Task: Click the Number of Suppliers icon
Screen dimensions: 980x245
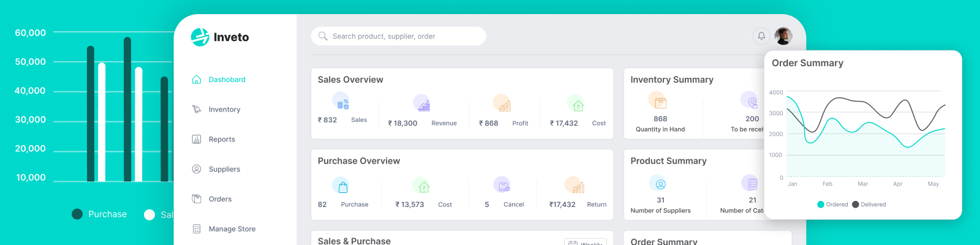Action: [659, 183]
